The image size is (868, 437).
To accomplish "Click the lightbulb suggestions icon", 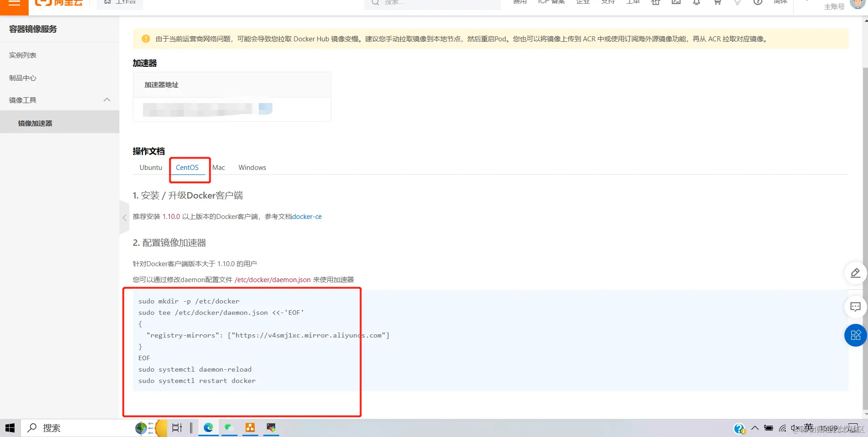I will [737, 2].
